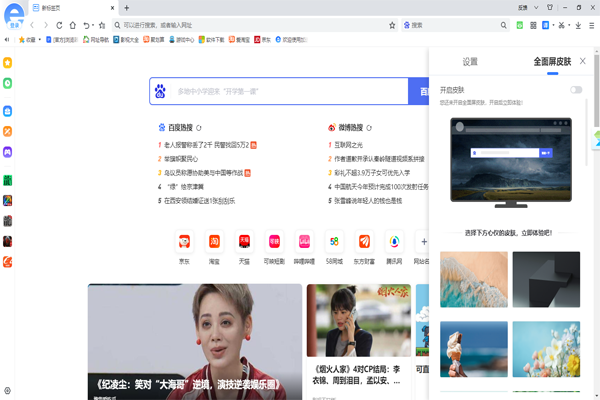Choose the dark geometric skin thumbnail

point(546,279)
